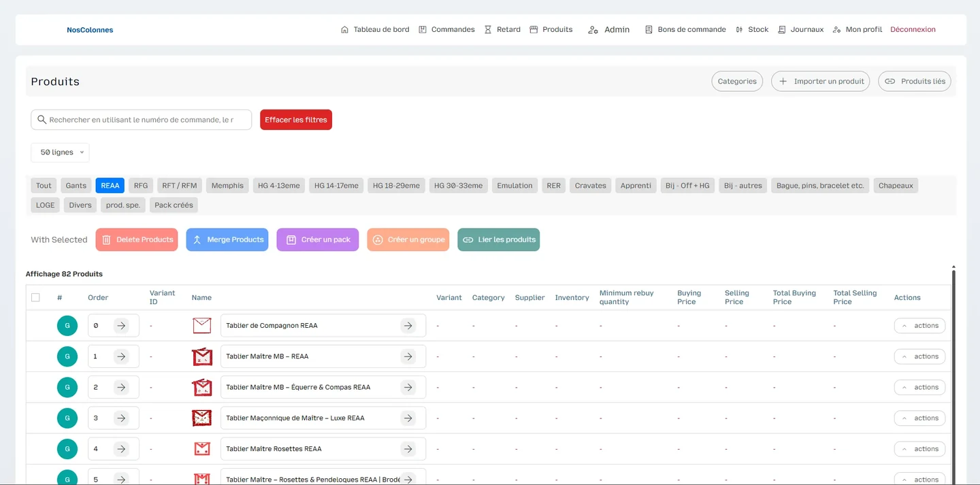Image resolution: width=980 pixels, height=485 pixels.
Task: Click Delete Products button
Action: pyautogui.click(x=137, y=239)
